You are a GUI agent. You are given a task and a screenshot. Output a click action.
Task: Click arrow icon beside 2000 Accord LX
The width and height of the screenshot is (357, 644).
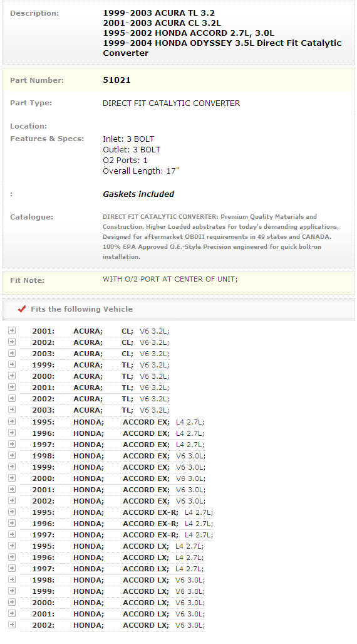[12, 602]
